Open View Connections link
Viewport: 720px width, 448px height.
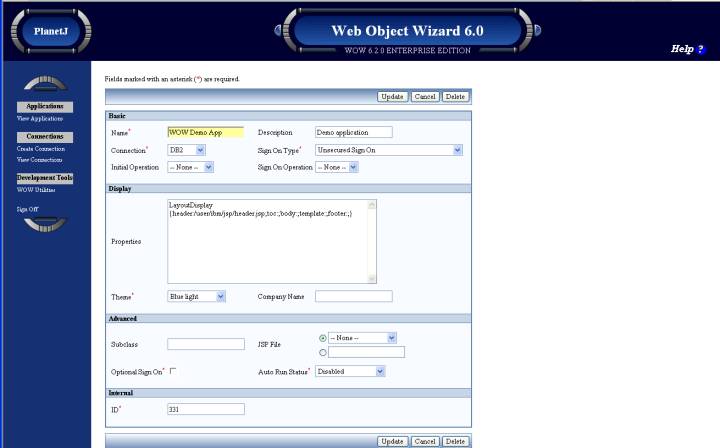[39, 160]
